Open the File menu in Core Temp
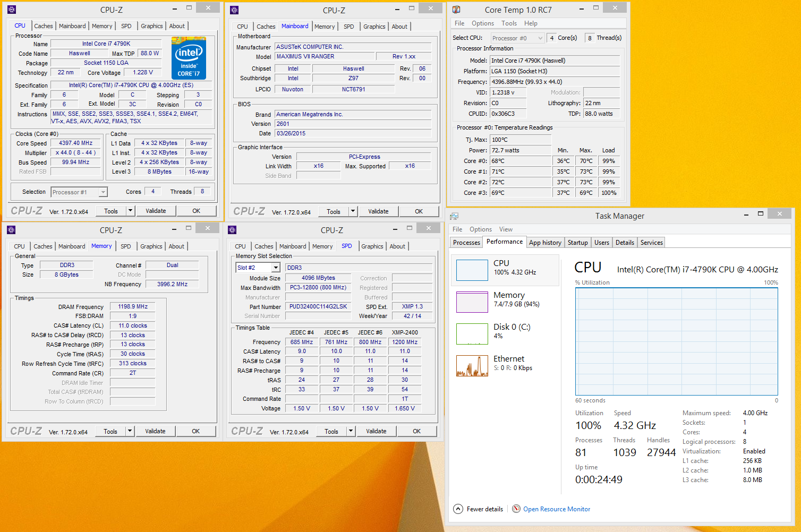This screenshot has height=532, width=801. (x=459, y=23)
